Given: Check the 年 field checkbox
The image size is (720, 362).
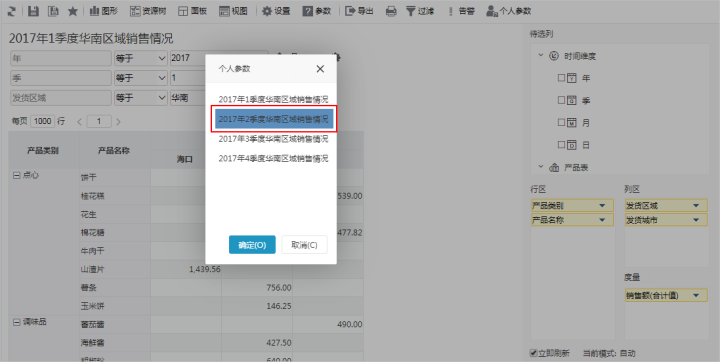Looking at the screenshot, I should click(x=561, y=78).
